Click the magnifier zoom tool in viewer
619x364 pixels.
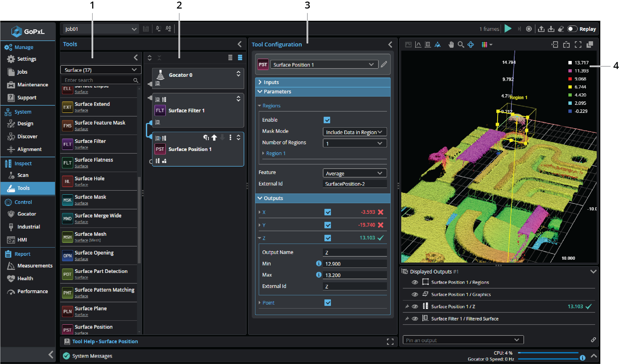coord(461,45)
